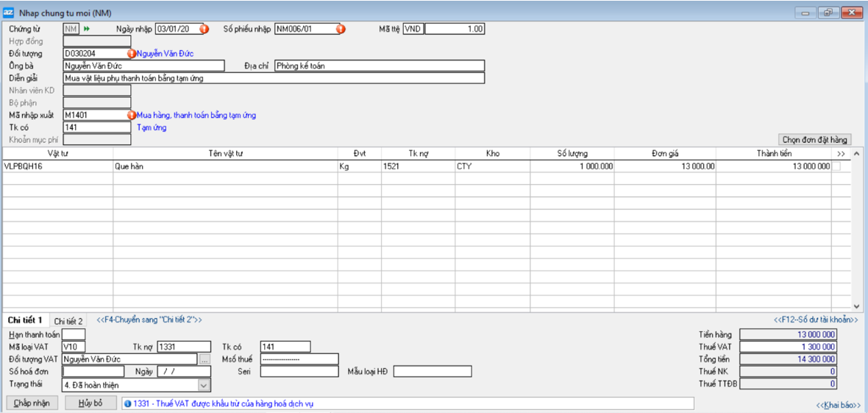Click the Khai báo link
The image size is (868, 413).
pyautogui.click(x=837, y=405)
